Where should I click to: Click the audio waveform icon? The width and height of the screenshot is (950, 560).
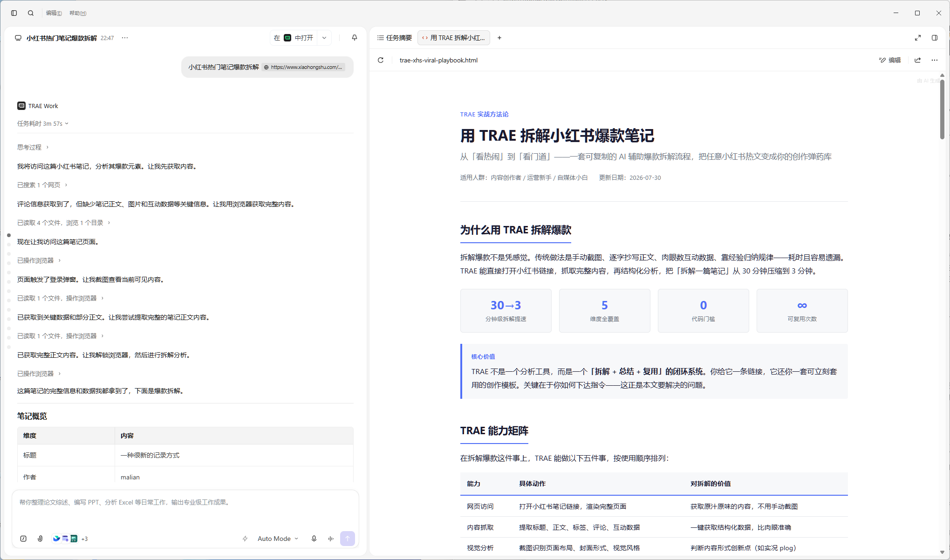click(x=331, y=539)
